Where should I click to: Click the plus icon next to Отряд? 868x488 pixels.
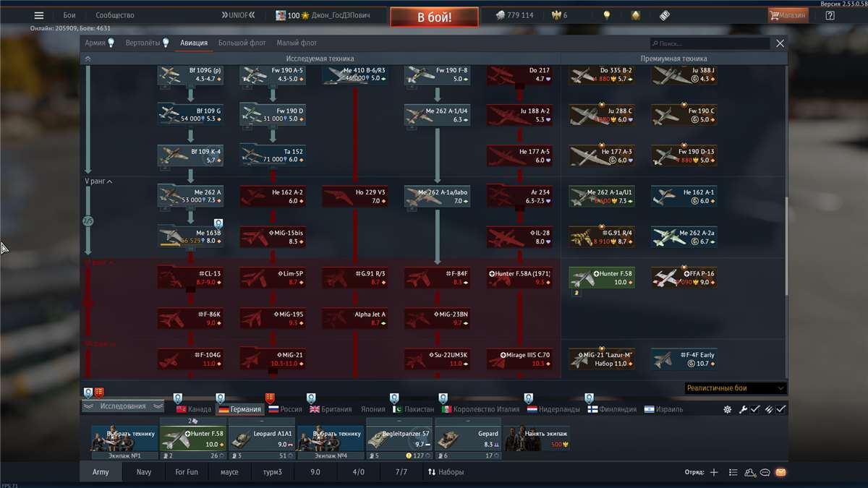tap(713, 472)
